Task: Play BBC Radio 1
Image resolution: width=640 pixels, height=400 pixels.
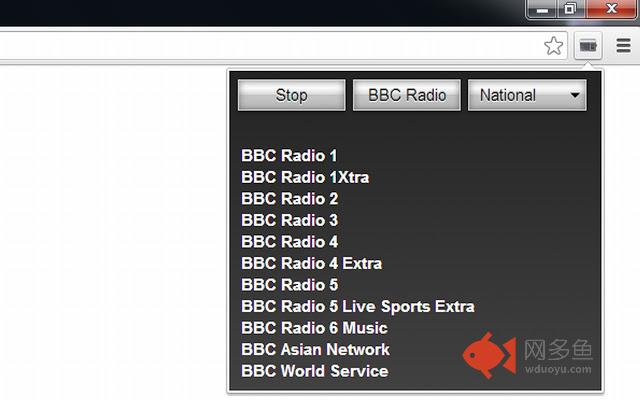Action: (289, 156)
